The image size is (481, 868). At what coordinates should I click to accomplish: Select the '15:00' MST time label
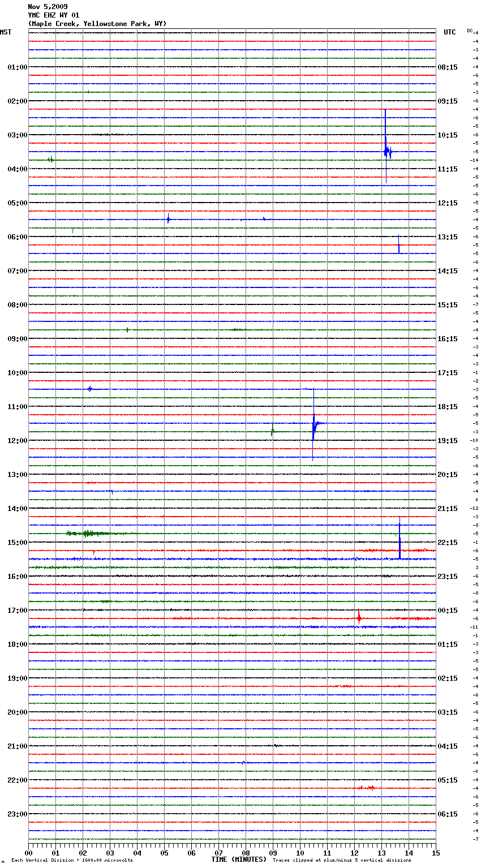[x=18, y=543]
